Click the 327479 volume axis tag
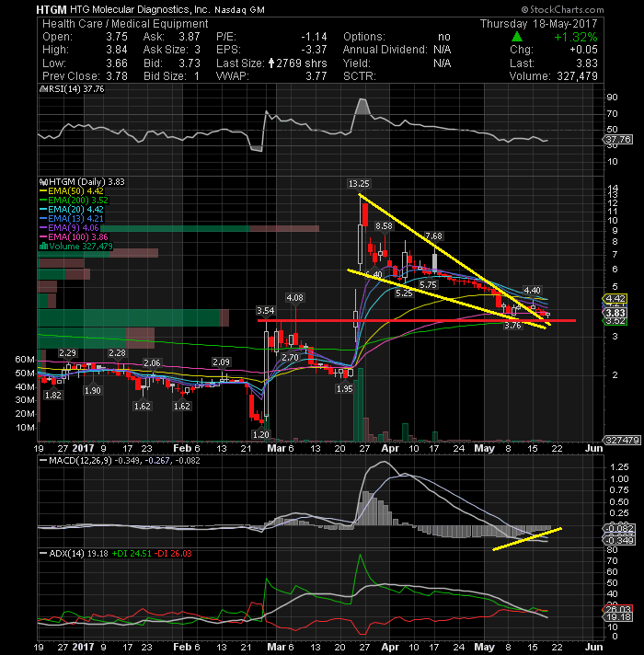644x655 pixels. [622, 440]
